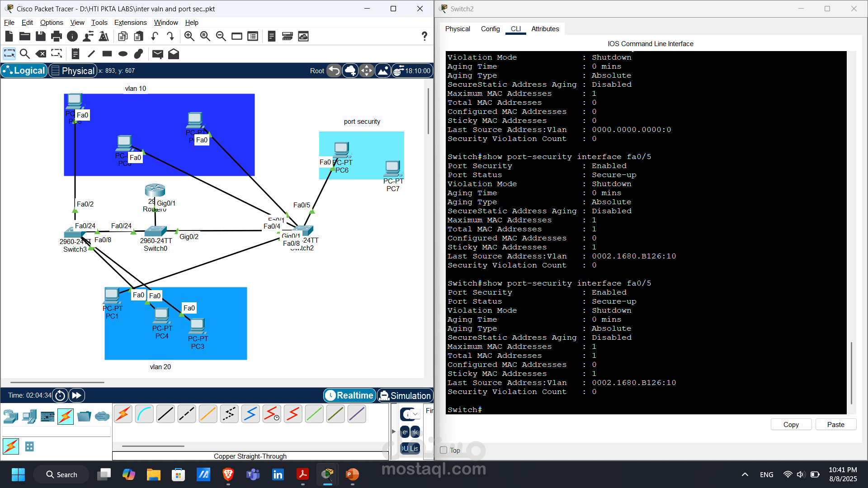Select the Draw Line tool
The image size is (868, 488).
91,54
